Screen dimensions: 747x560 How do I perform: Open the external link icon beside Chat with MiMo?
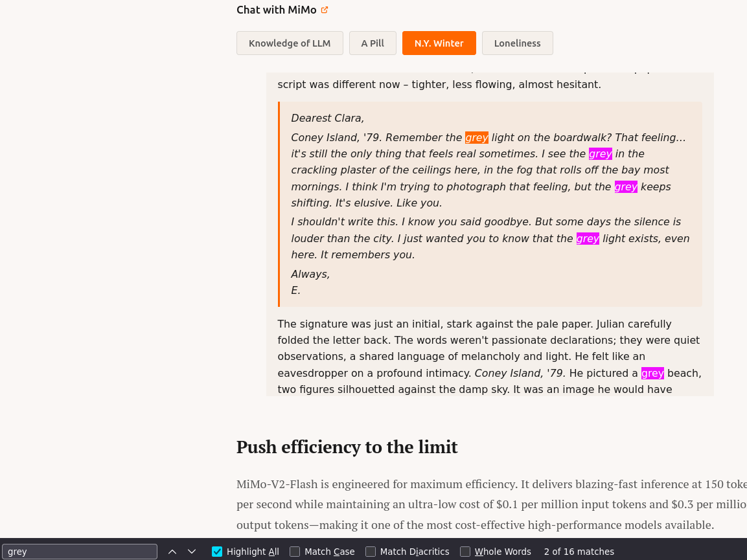(325, 10)
